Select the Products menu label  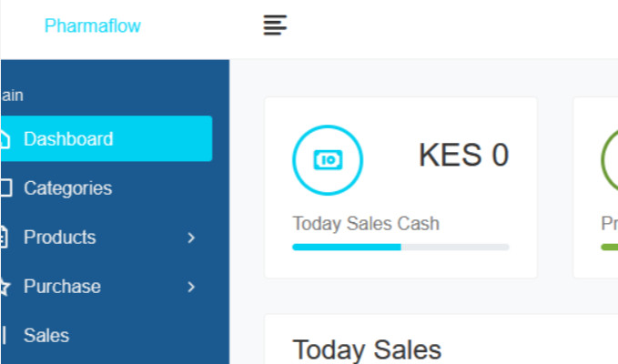coord(59,238)
